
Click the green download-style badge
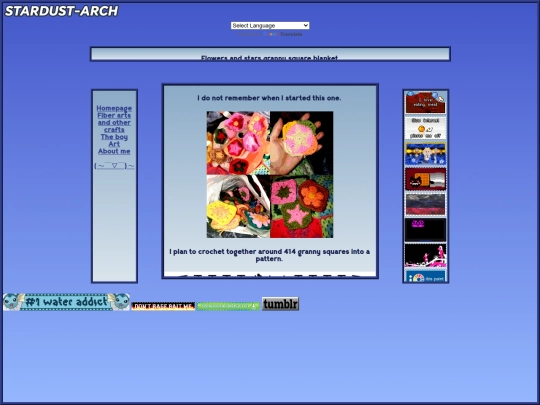click(228, 306)
